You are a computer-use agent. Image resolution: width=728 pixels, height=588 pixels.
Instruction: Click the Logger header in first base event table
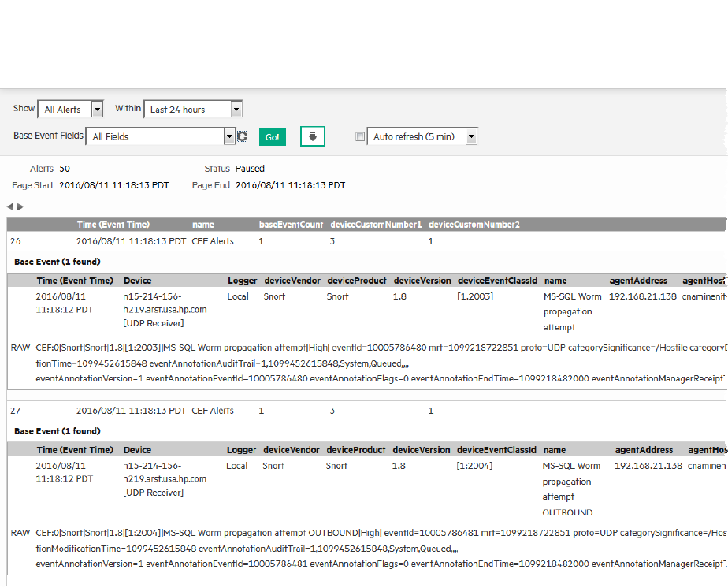point(243,281)
